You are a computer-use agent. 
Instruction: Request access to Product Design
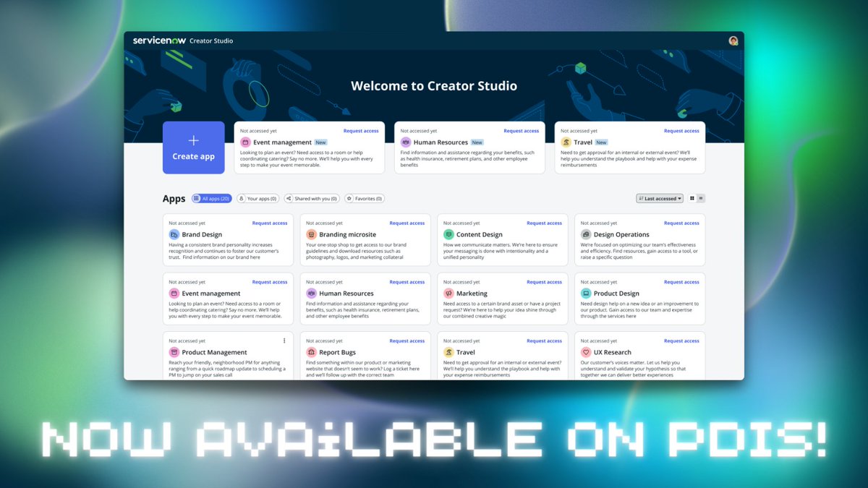(x=682, y=282)
